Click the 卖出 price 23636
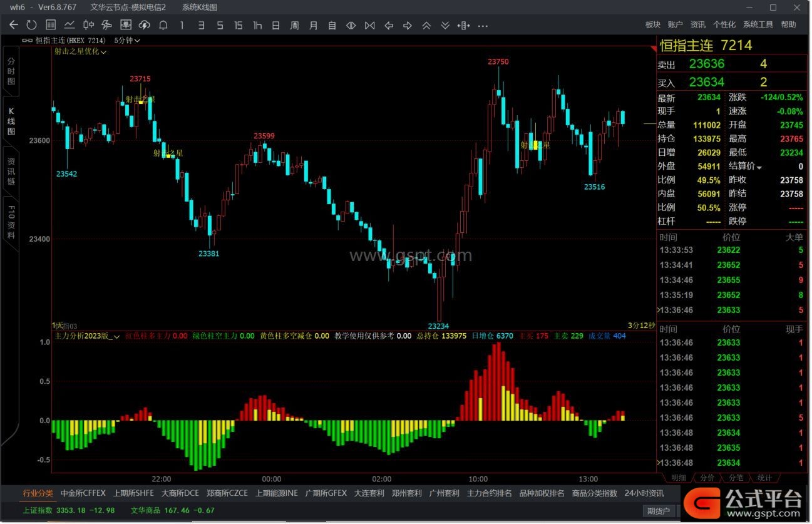The width and height of the screenshot is (812, 524). [707, 64]
